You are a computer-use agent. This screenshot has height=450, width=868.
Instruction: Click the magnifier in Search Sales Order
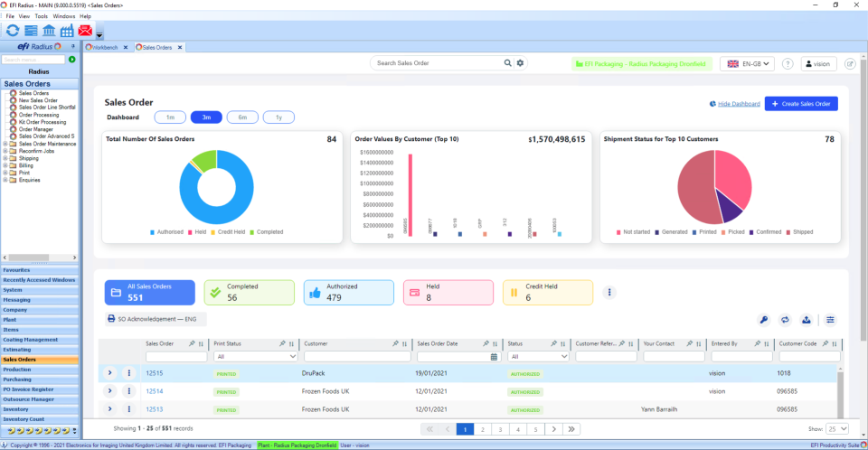coord(507,63)
